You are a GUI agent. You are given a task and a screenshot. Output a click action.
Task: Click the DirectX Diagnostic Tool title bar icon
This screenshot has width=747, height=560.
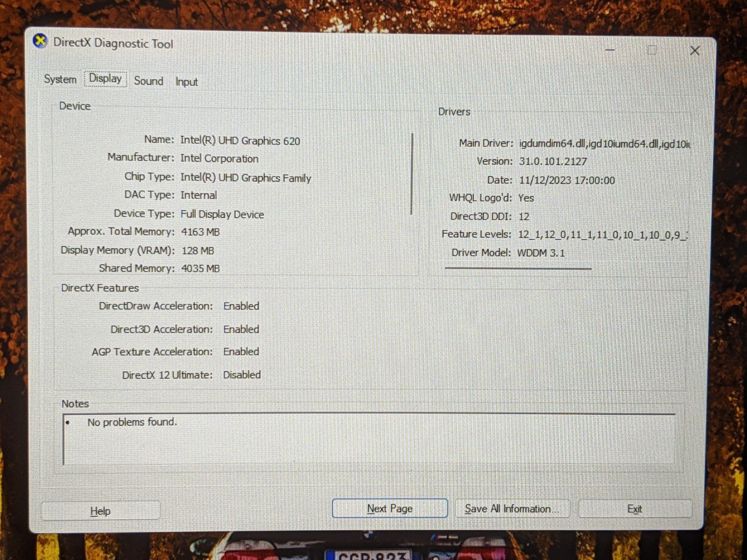41,42
